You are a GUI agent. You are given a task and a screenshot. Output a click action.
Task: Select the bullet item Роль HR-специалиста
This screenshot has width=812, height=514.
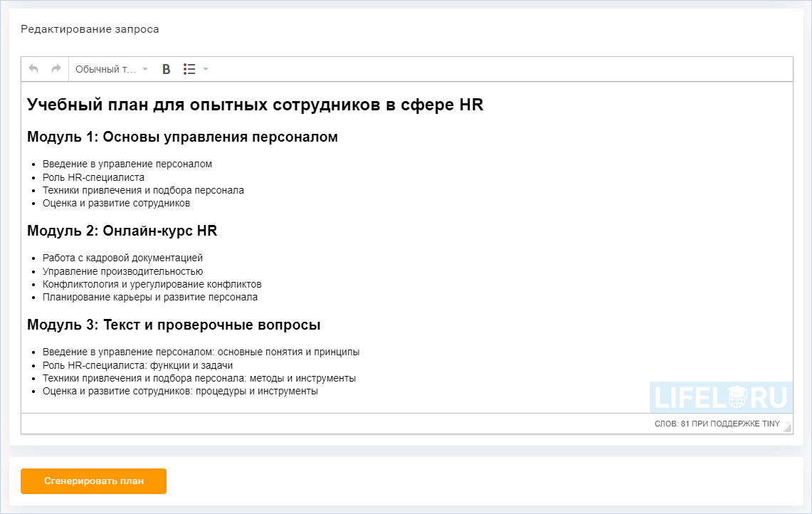point(93,177)
